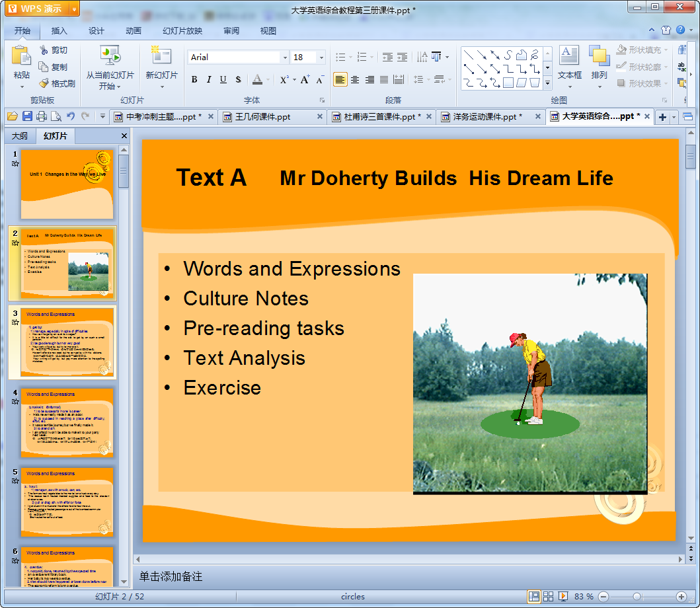This screenshot has width=700, height=608.
Task: Start slideshow from current slide icon
Action: (110, 56)
